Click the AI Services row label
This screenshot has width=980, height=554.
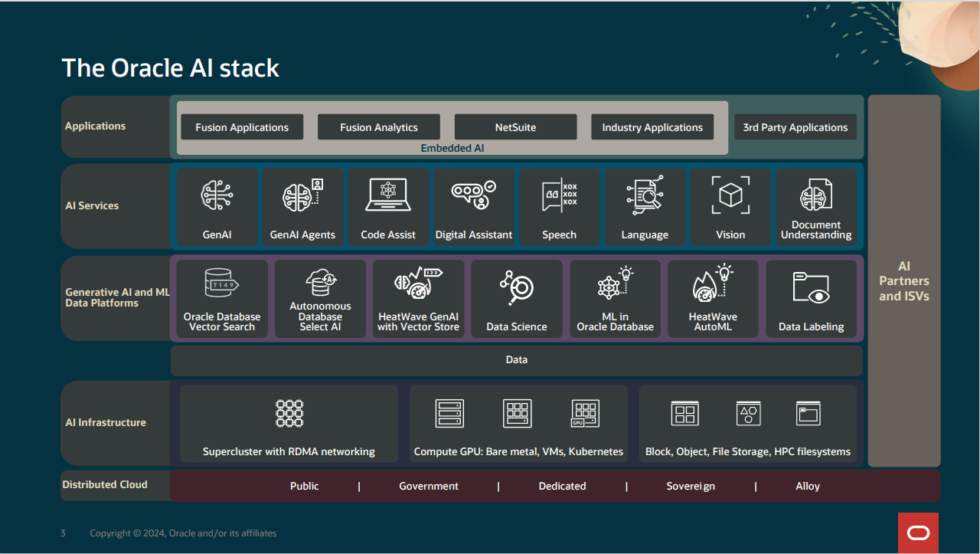click(x=92, y=205)
